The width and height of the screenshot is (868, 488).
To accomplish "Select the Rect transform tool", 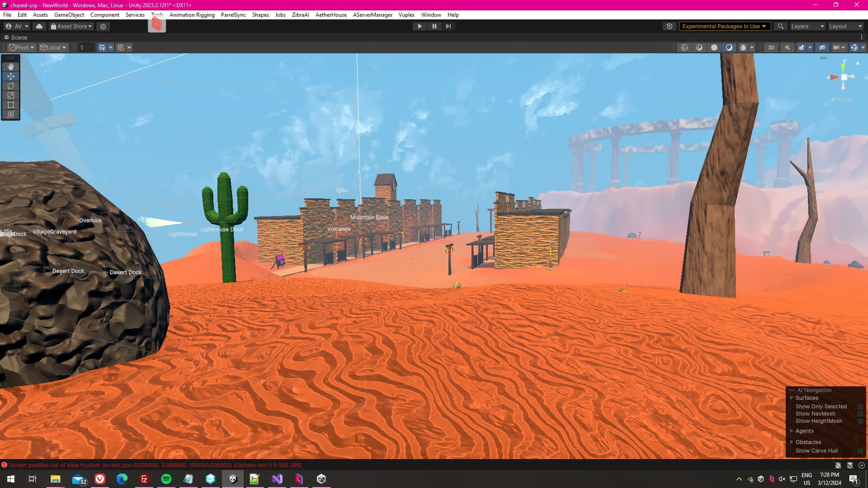I will click(10, 105).
